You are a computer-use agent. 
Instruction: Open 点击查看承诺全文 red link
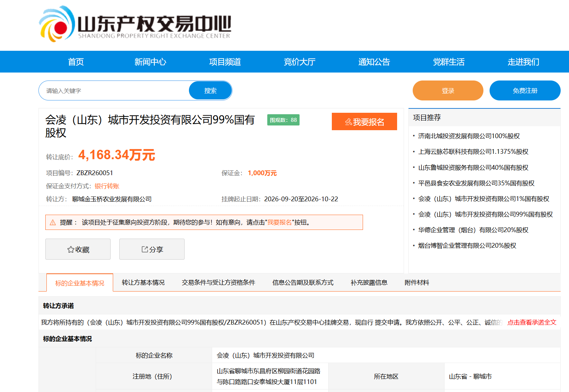[531, 322]
